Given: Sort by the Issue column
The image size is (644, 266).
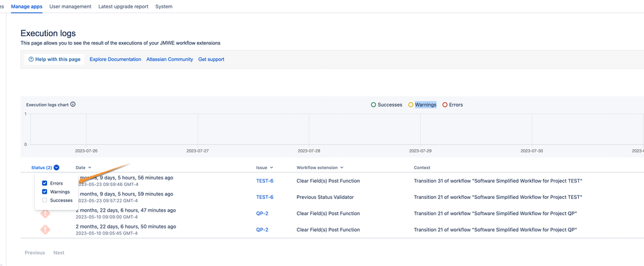Looking at the screenshot, I should (265, 168).
